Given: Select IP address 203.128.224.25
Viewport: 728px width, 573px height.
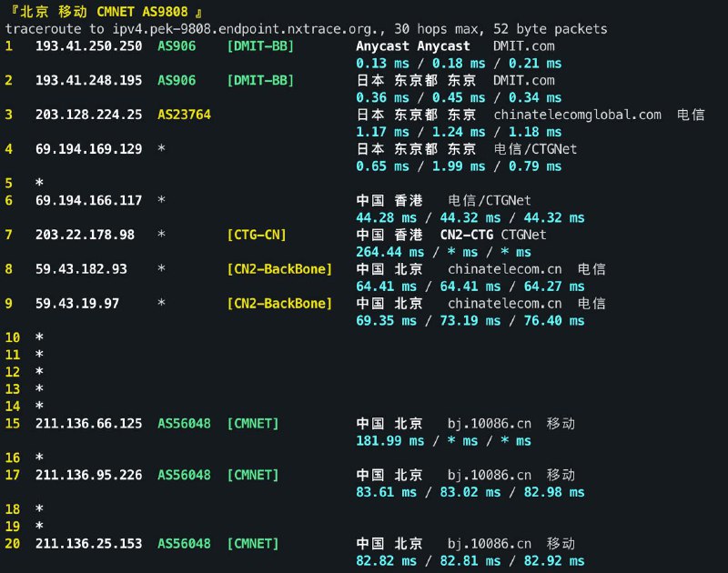Looking at the screenshot, I should (x=88, y=116).
